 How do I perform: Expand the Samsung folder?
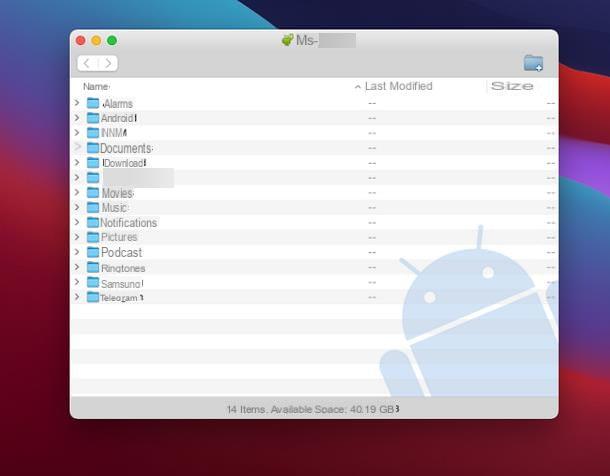tap(77, 282)
